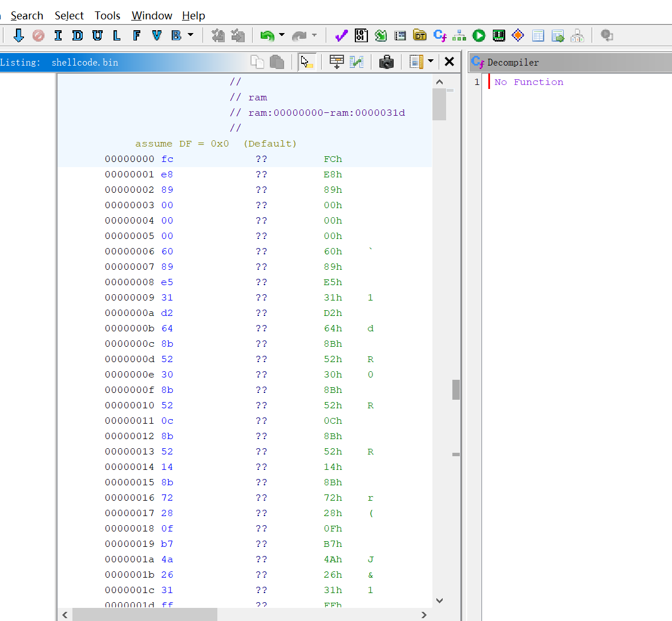Click the orange diamond graph icon

pos(518,36)
